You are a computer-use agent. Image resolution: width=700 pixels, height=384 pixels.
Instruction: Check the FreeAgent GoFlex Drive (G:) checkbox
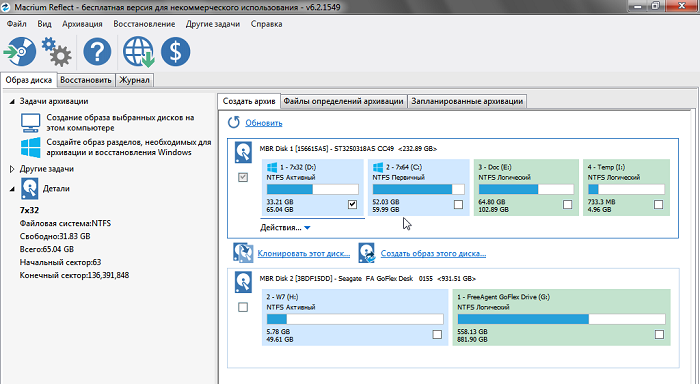[x=659, y=334]
